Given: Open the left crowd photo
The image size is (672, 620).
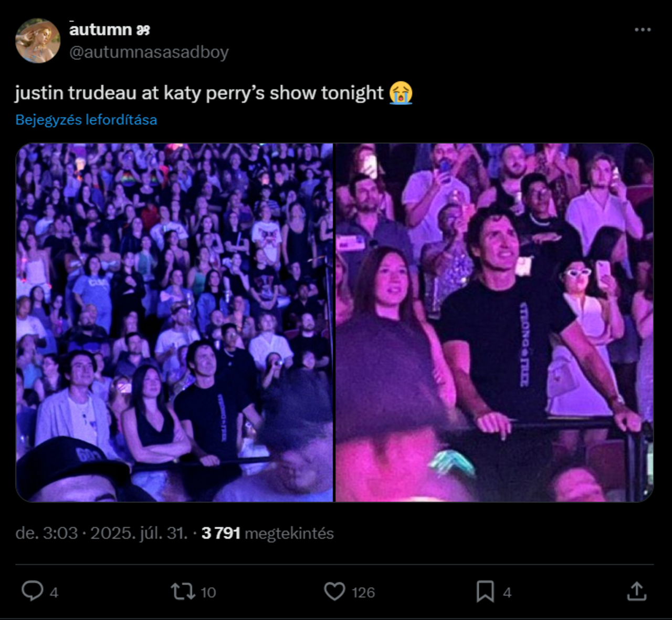Looking at the screenshot, I should point(174,322).
